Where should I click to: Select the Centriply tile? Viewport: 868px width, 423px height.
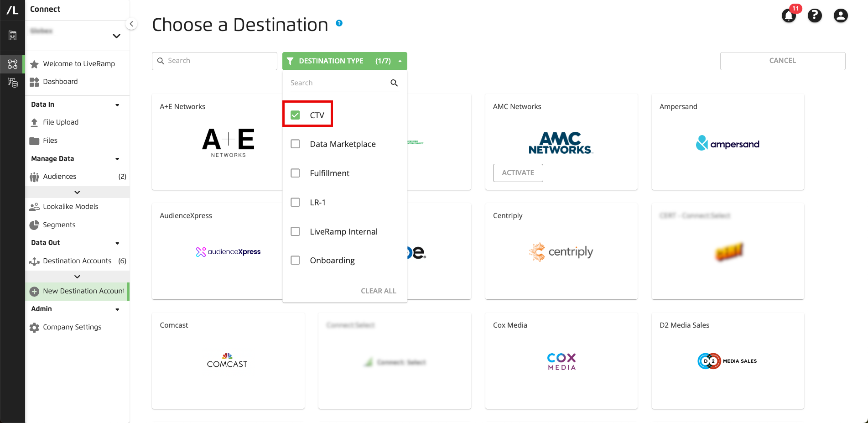(561, 251)
